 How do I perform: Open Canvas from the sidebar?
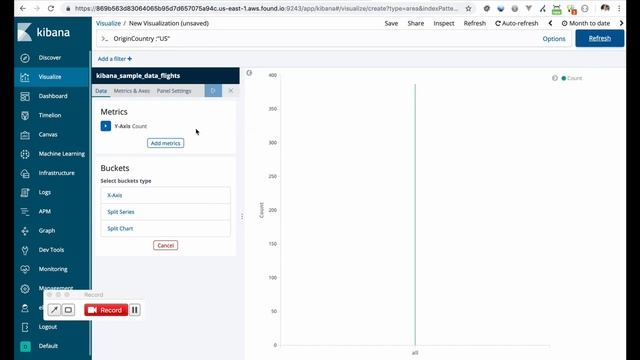(x=48, y=134)
